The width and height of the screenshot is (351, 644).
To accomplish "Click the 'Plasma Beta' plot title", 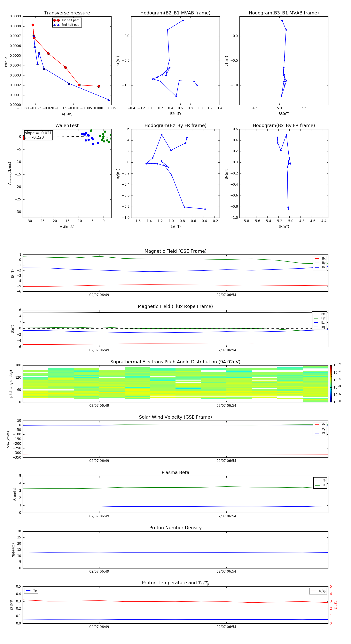I will [x=175, y=473].
